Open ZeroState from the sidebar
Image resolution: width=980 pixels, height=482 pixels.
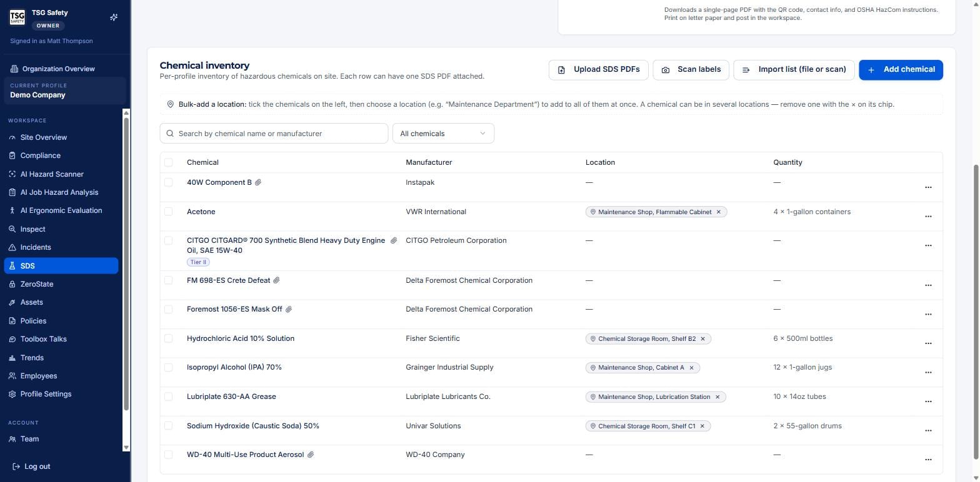[61, 284]
